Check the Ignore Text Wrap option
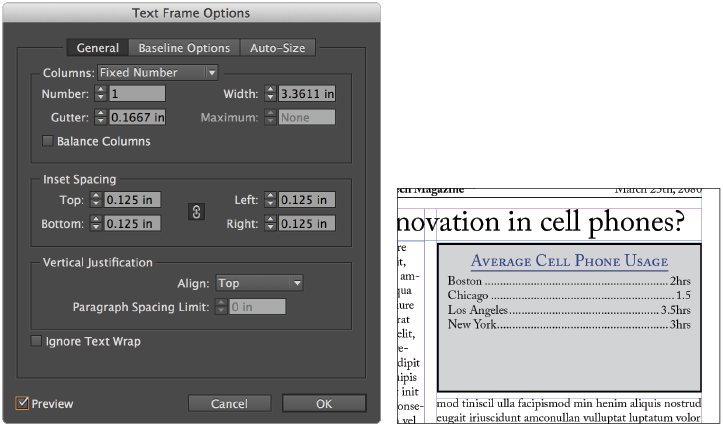Image resolution: width=723 pixels, height=426 pixels. point(37,342)
